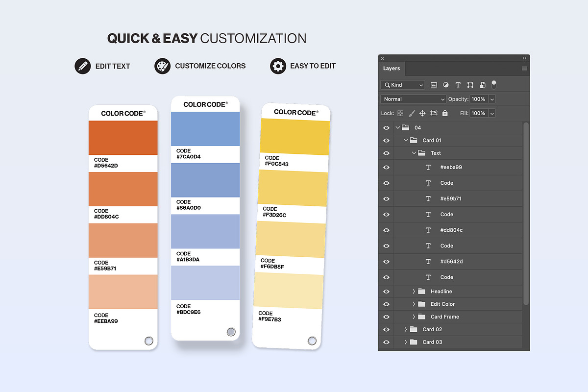Click the lock image pixels brush icon
Viewport: 588px width, 392px height.
click(x=412, y=113)
